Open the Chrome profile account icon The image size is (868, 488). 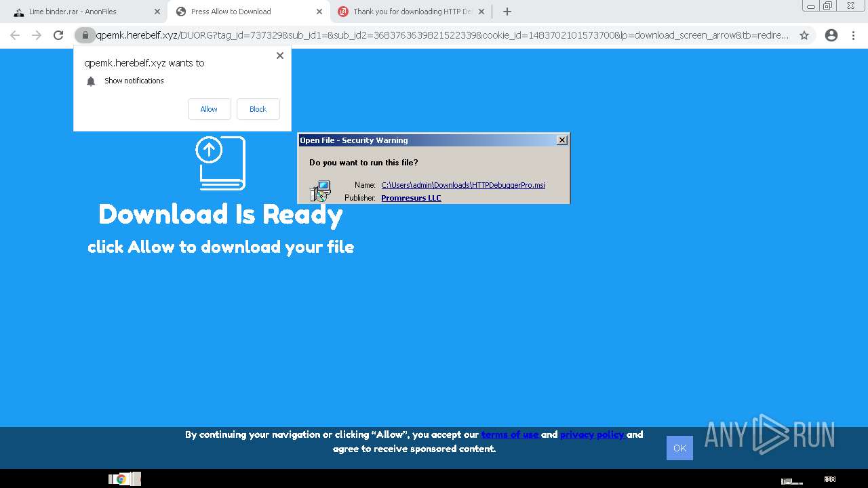pos(831,35)
